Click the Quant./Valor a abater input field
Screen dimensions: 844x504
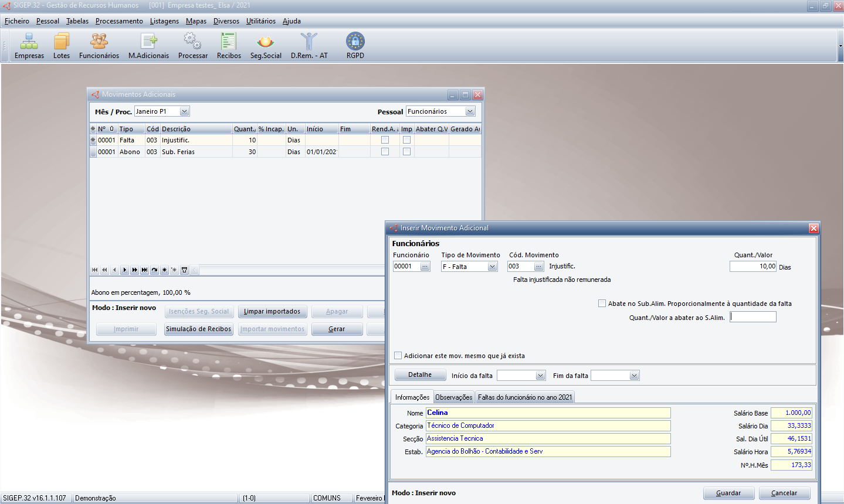753,317
